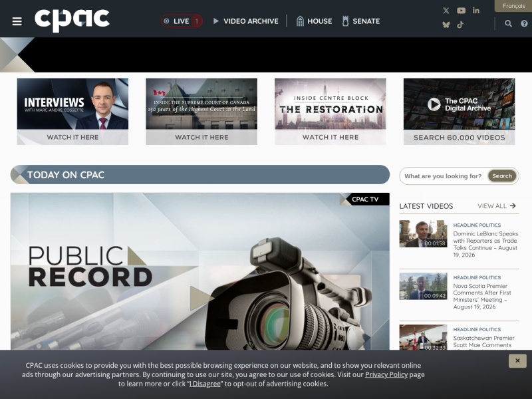
Task: Open the Interviews with Marc-André Cossette card
Action: click(x=72, y=111)
